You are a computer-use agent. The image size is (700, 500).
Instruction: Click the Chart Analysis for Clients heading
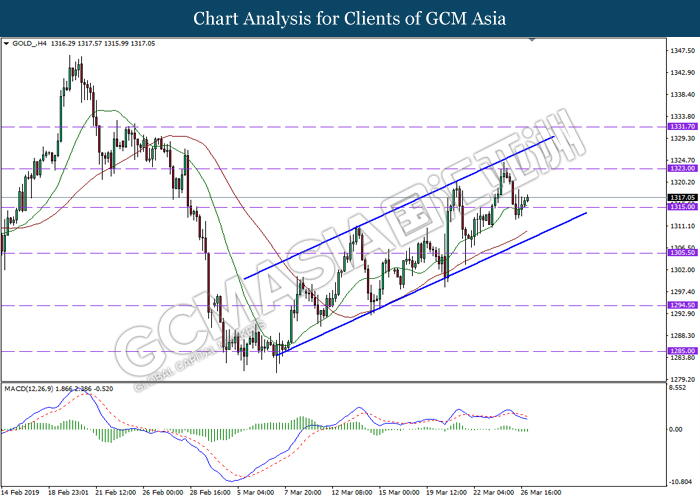click(x=350, y=19)
